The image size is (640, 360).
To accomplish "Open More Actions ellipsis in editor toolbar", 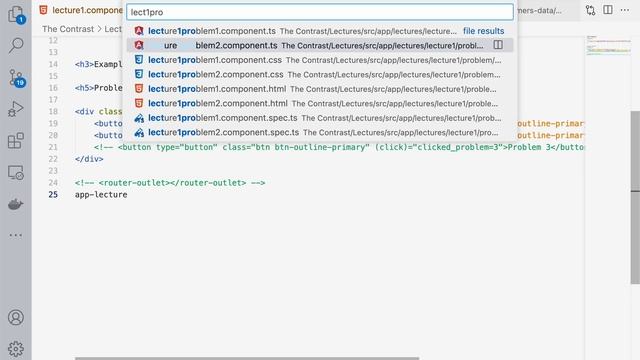I will [x=624, y=10].
